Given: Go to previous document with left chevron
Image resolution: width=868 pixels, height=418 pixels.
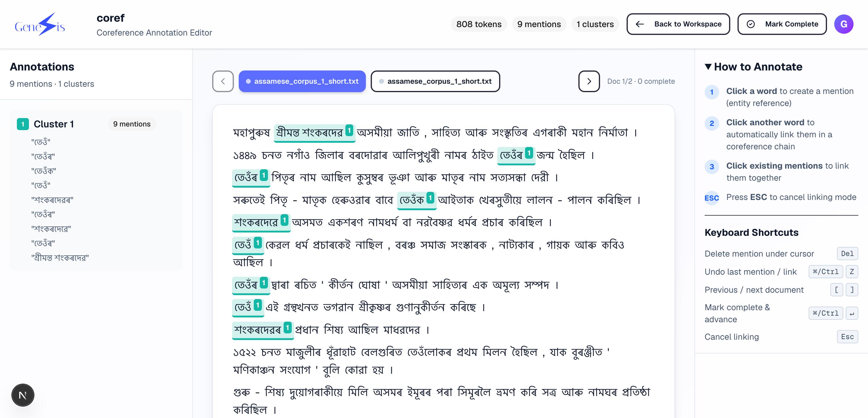Looking at the screenshot, I should pos(223,81).
